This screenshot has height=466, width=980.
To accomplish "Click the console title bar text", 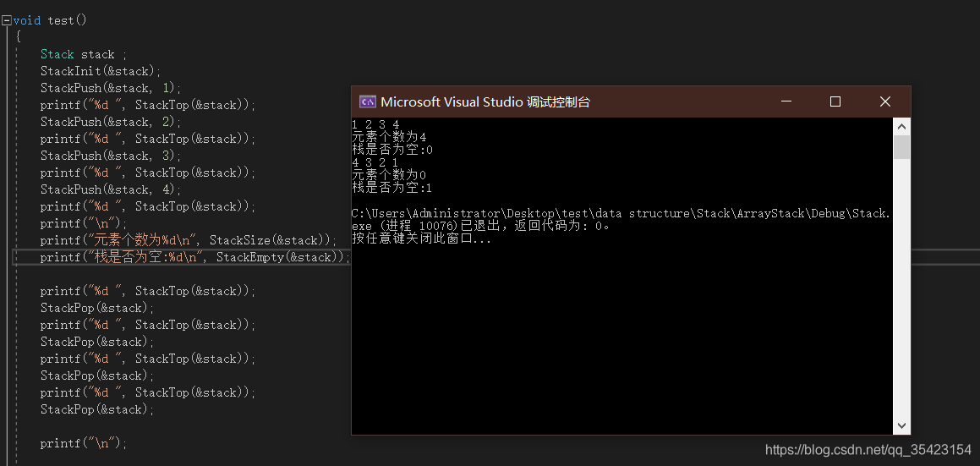I will pyautogui.click(x=485, y=102).
